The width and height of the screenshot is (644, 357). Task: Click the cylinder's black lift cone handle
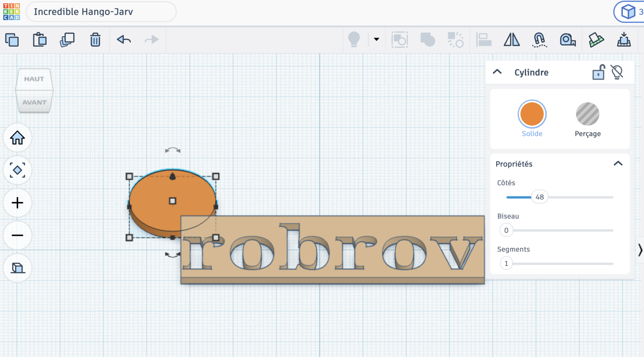[172, 176]
